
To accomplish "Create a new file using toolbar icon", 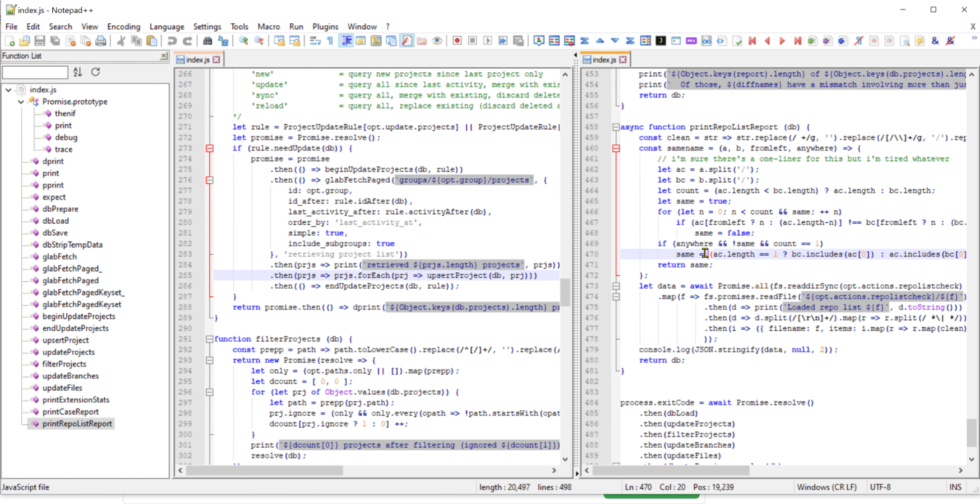I will click(x=9, y=41).
